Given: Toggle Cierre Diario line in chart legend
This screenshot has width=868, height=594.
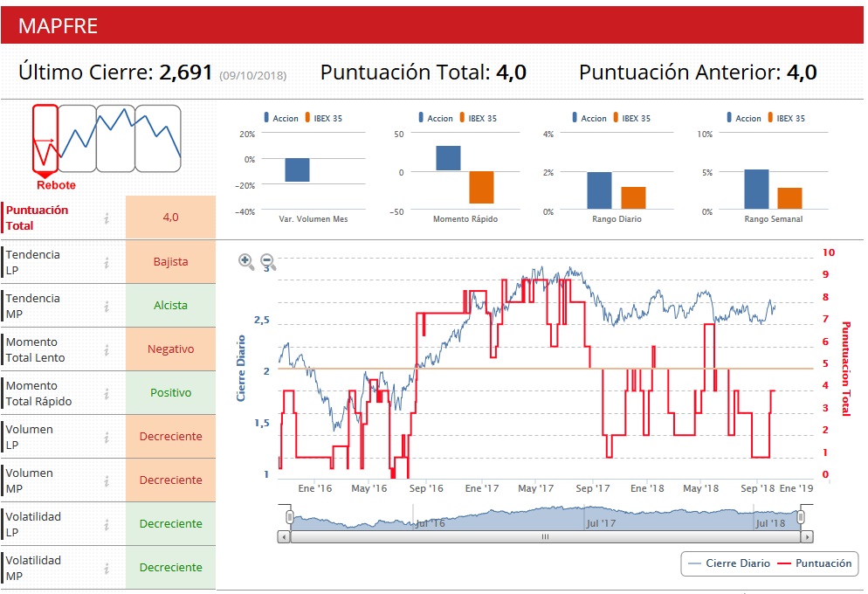Looking at the screenshot, I should pyautogui.click(x=728, y=563).
